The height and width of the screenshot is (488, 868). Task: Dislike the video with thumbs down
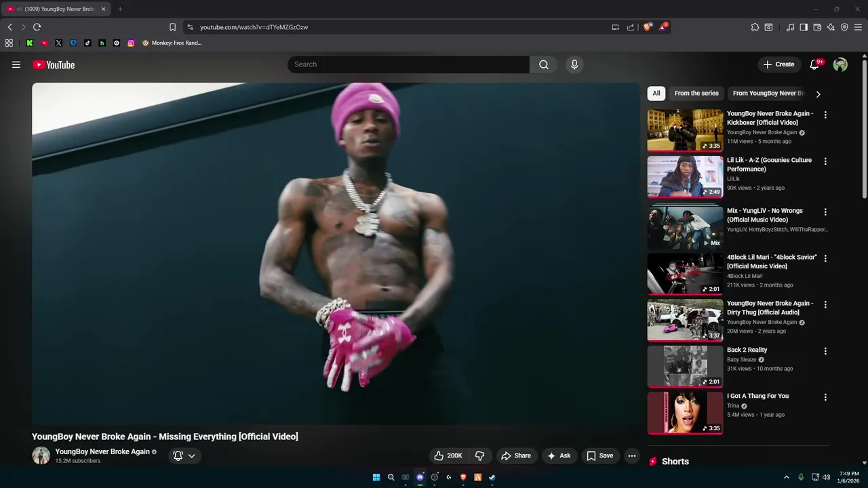pos(479,455)
